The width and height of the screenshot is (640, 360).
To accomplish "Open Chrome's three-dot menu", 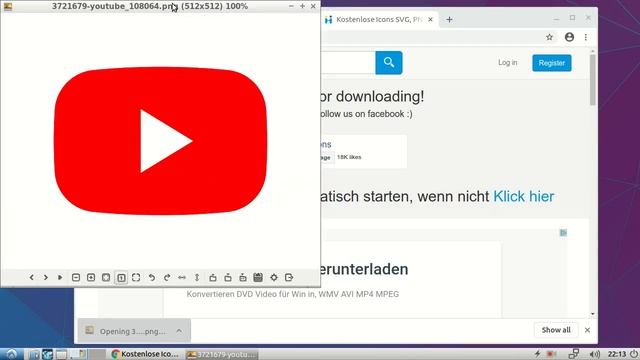I will coord(586,37).
